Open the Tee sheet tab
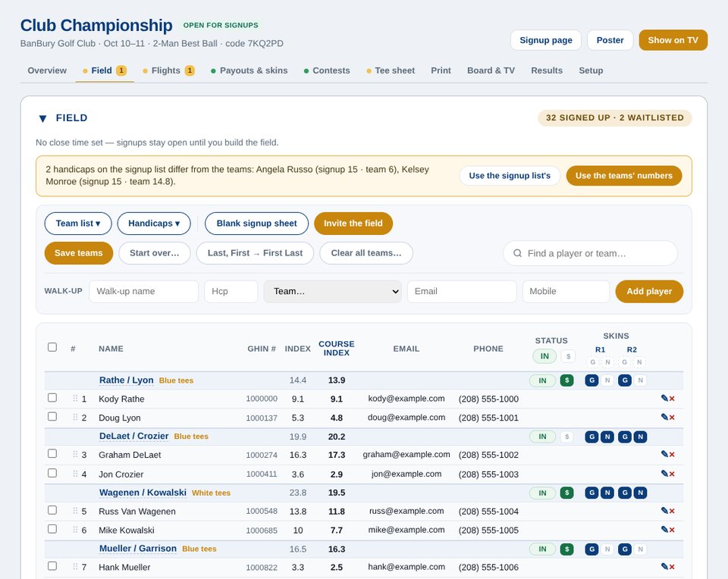The height and width of the screenshot is (579, 728). (x=391, y=70)
